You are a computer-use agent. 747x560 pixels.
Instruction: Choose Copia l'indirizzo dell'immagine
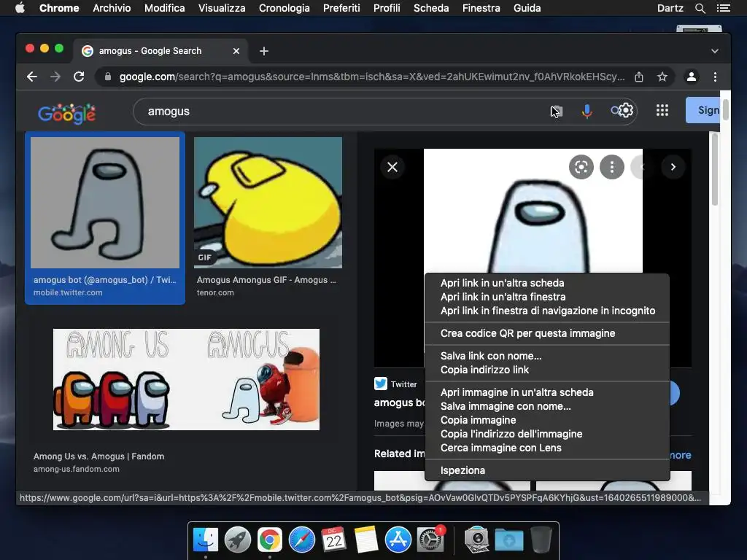pyautogui.click(x=547, y=434)
